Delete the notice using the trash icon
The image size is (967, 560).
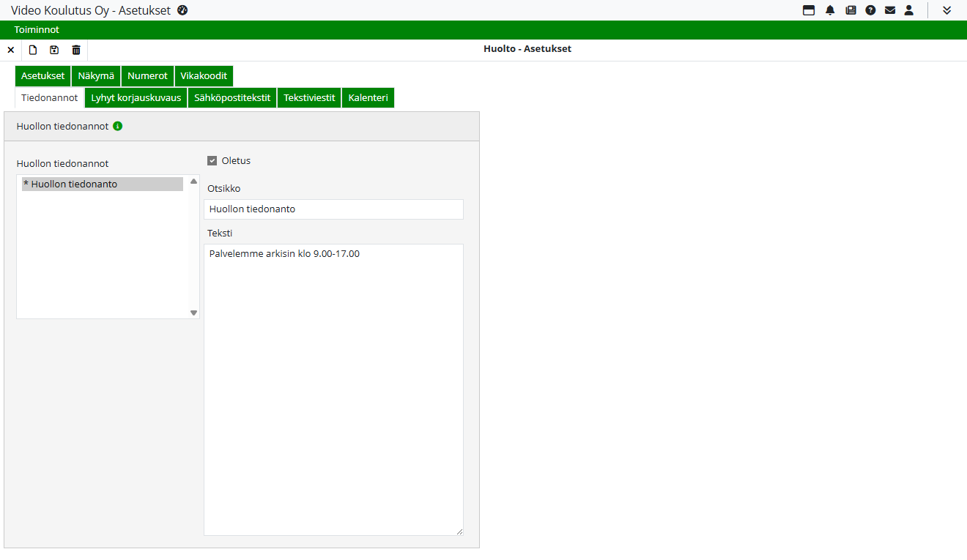pyautogui.click(x=76, y=50)
